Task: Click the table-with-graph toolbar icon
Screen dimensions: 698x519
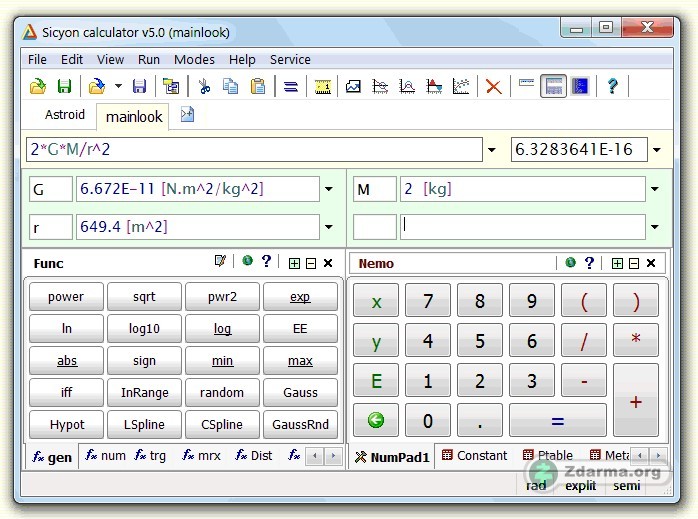Action: [380, 86]
